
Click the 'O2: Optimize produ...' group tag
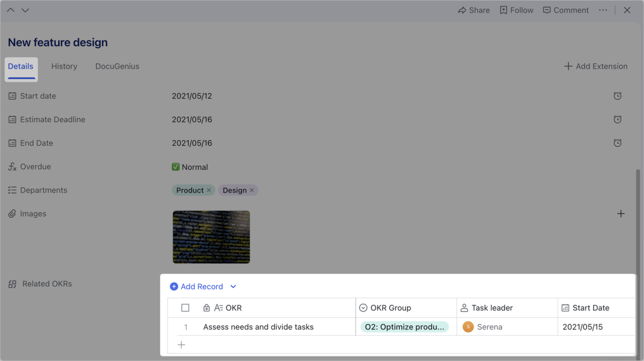pyautogui.click(x=405, y=327)
